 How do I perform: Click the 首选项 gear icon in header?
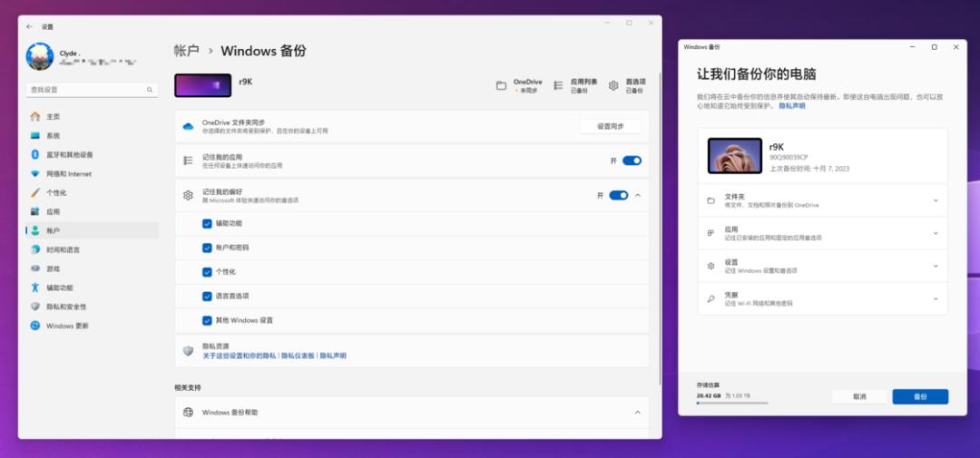(613, 85)
